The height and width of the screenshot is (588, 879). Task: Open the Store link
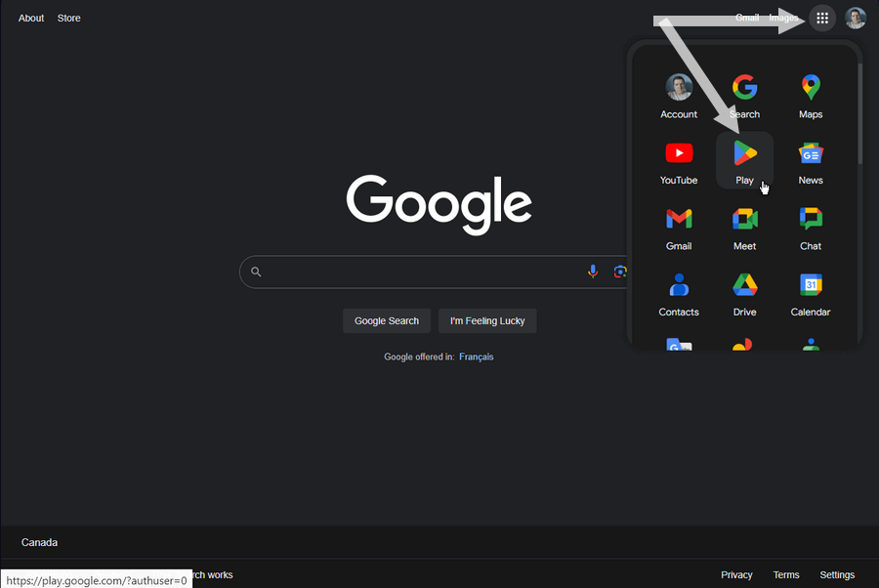click(x=69, y=18)
